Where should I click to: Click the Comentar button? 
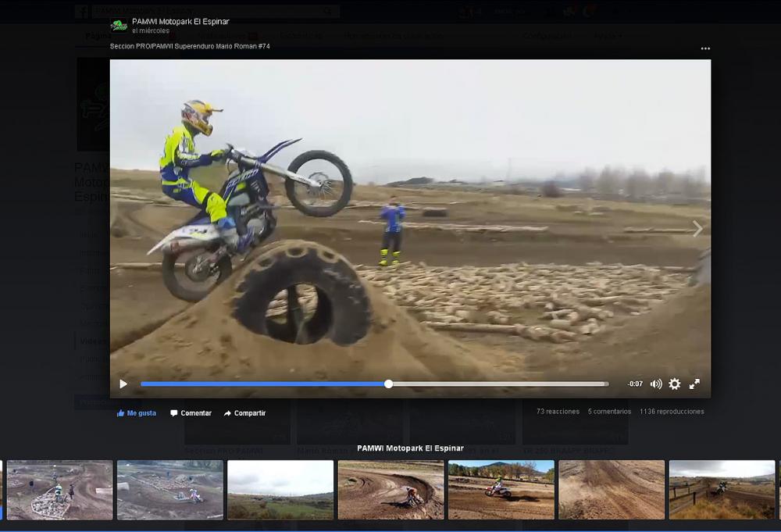click(191, 413)
